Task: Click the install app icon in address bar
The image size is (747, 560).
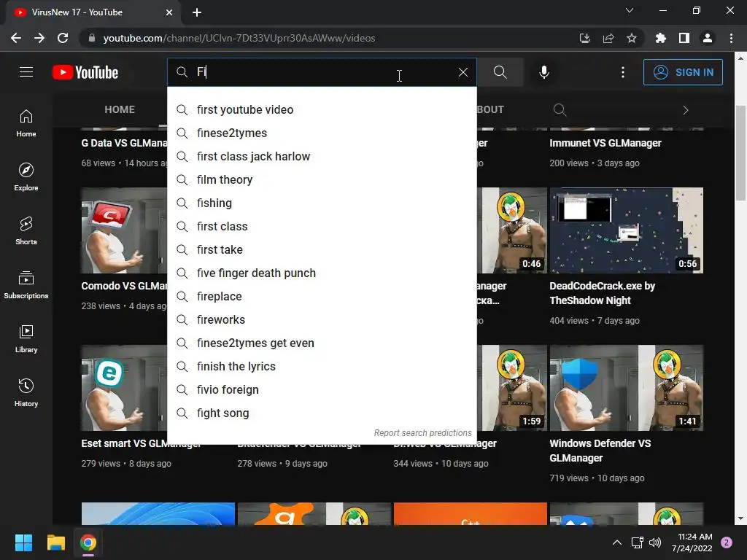Action: [584, 38]
